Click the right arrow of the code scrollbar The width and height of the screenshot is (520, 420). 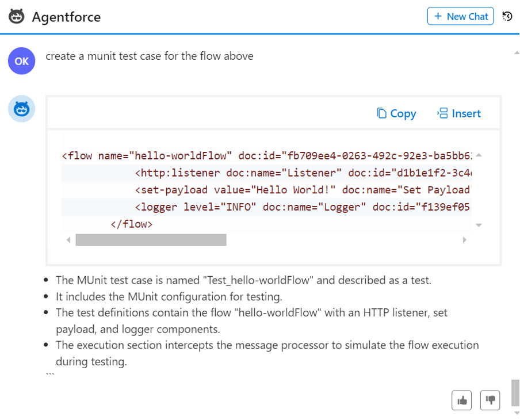[465, 240]
